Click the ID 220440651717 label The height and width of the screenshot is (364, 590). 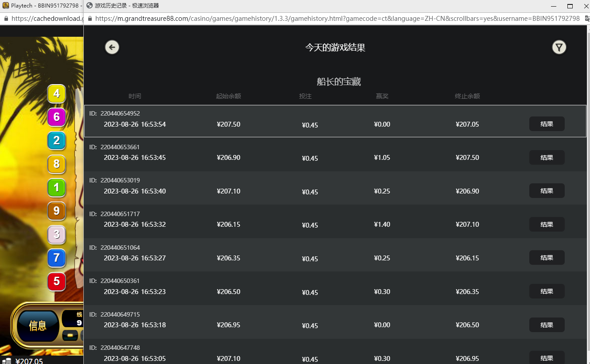pyautogui.click(x=114, y=214)
